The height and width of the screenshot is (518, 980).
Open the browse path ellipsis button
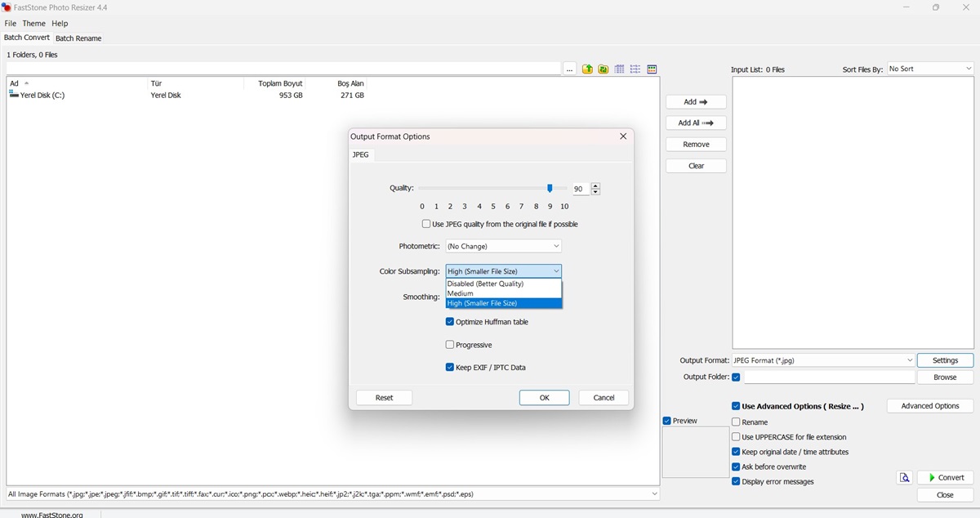[x=569, y=69]
